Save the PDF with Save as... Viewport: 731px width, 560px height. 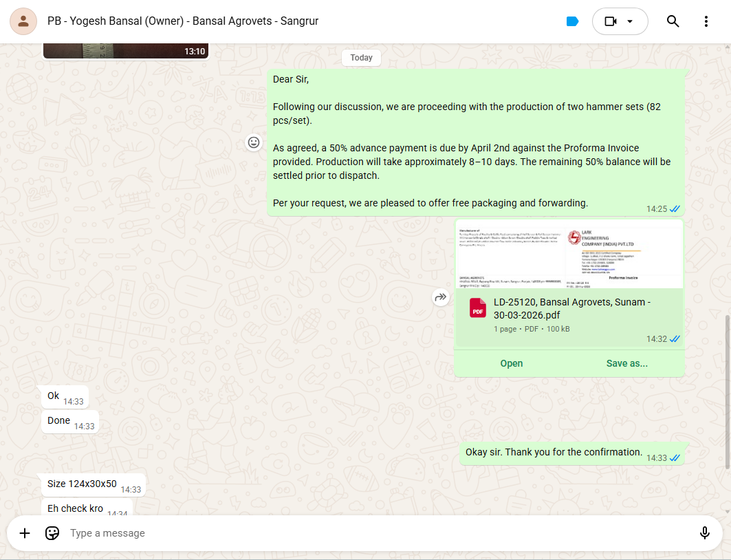(626, 363)
